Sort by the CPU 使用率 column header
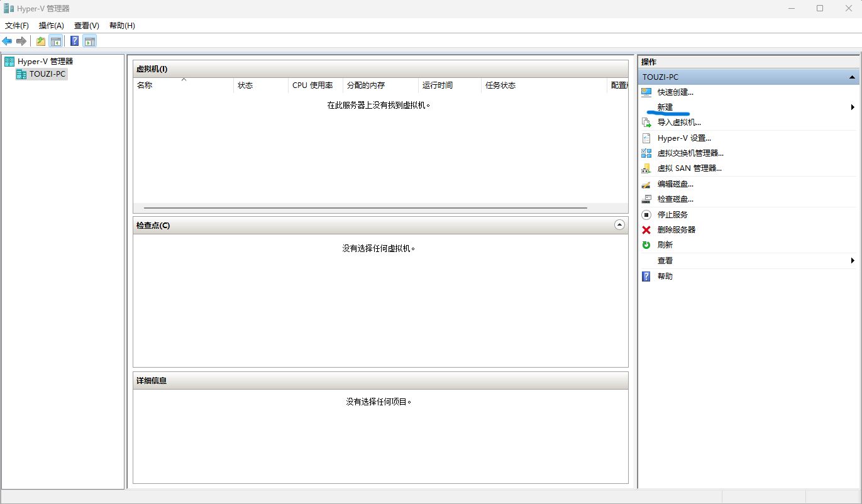Screen dimensions: 862x504 (316, 85)
